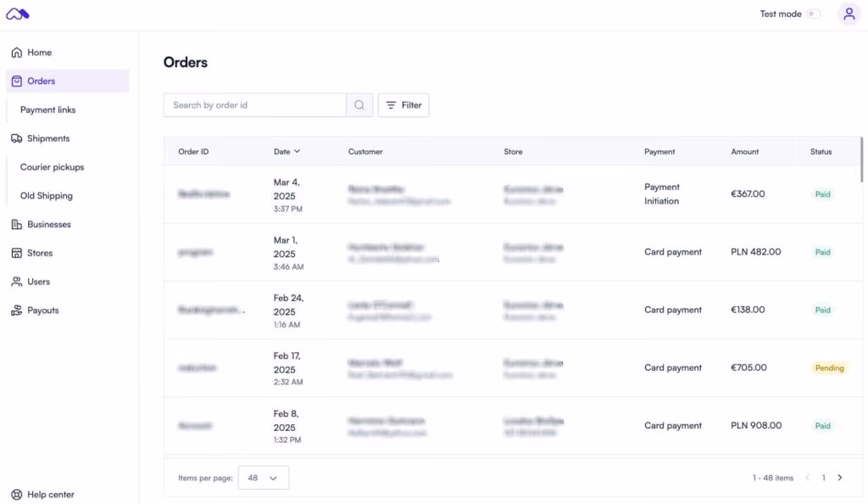
Task: Go to previous page arrow
Action: (808, 478)
